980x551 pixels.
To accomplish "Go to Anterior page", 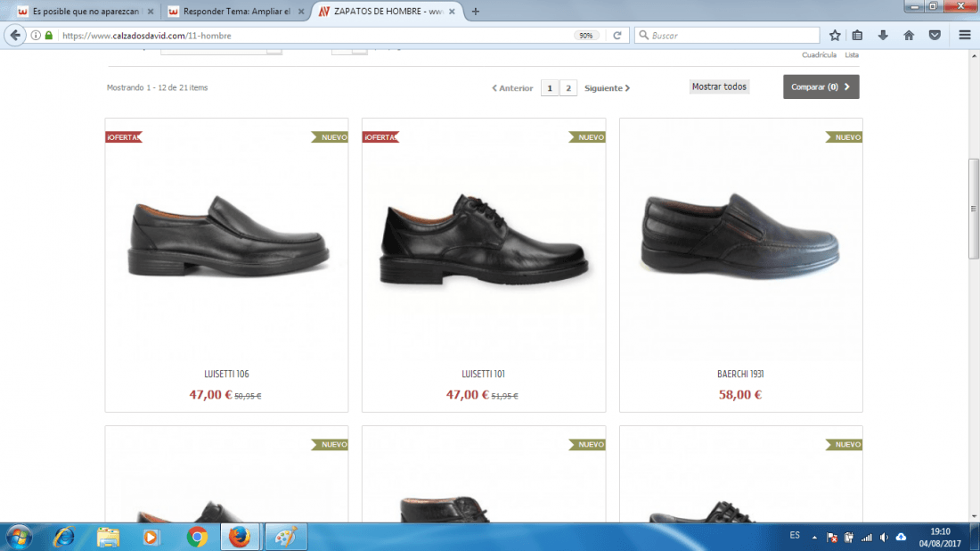I will [512, 88].
